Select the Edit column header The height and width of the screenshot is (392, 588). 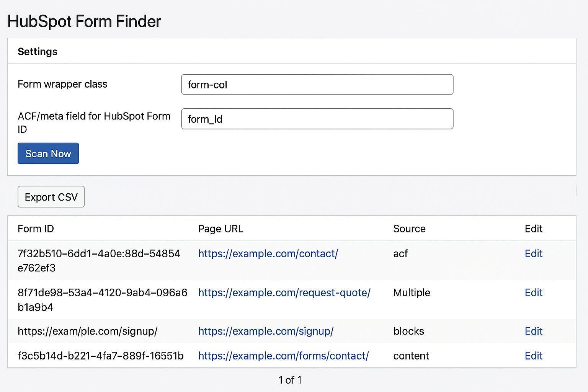[534, 229]
